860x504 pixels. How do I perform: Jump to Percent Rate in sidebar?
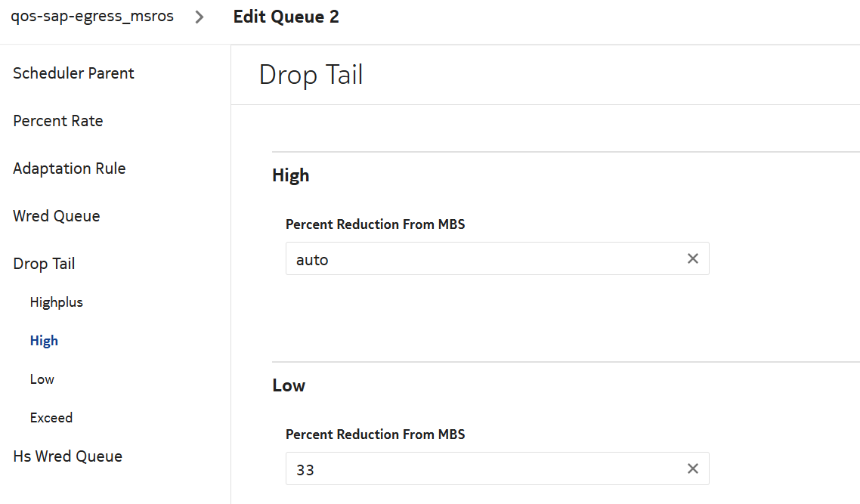(58, 121)
